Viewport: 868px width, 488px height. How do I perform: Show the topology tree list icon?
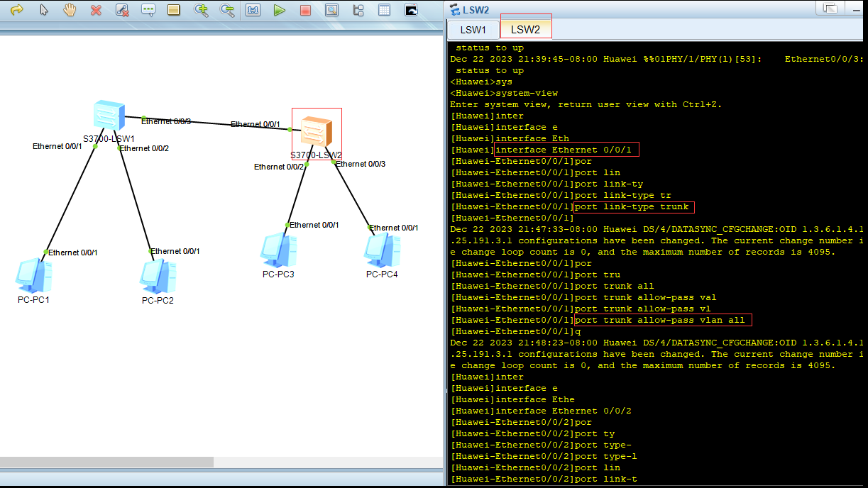click(x=358, y=10)
